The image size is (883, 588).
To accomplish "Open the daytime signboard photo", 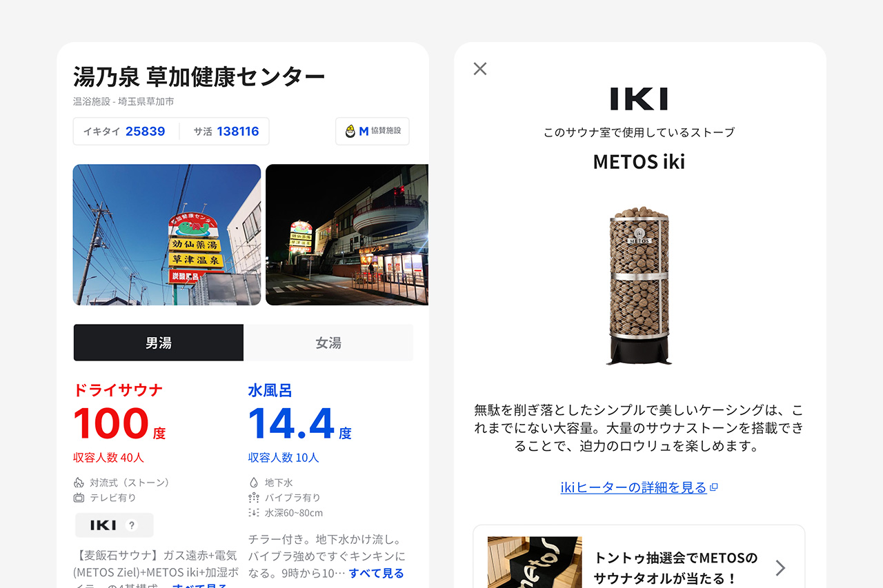I will 167,234.
